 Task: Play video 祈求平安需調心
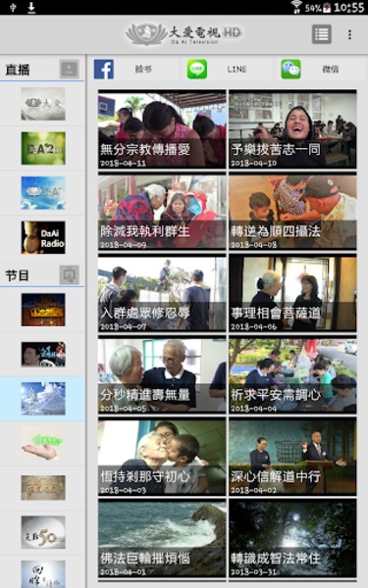coord(292,375)
